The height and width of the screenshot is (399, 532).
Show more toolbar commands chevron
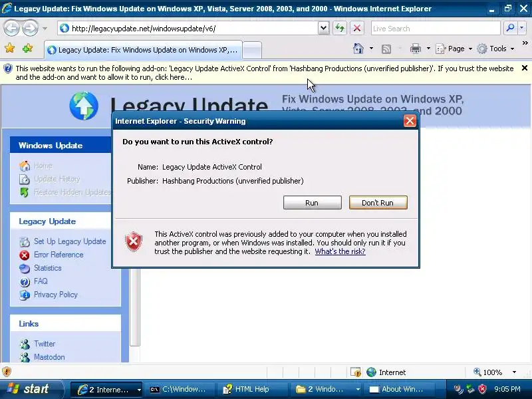pyautogui.click(x=525, y=43)
